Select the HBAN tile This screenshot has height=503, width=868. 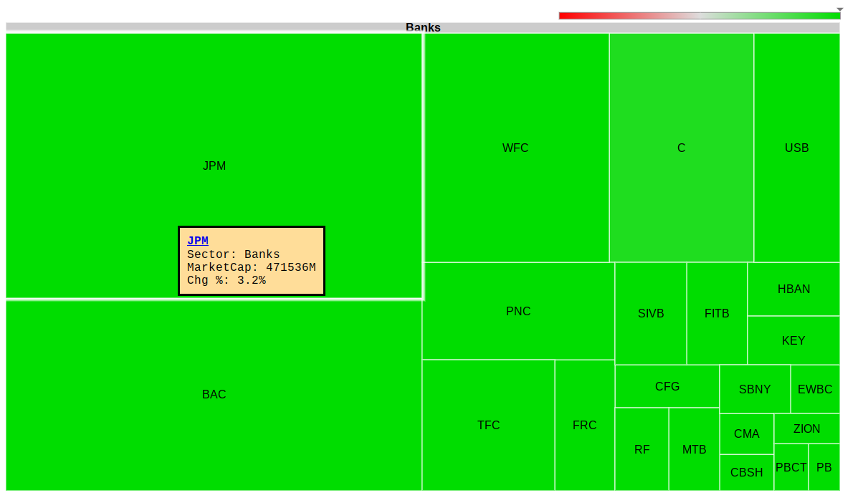point(794,289)
